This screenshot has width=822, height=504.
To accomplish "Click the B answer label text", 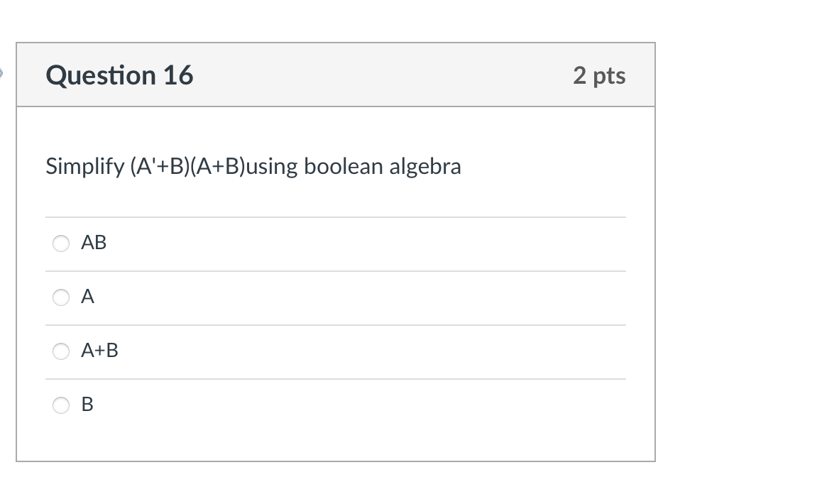I will pos(87,405).
